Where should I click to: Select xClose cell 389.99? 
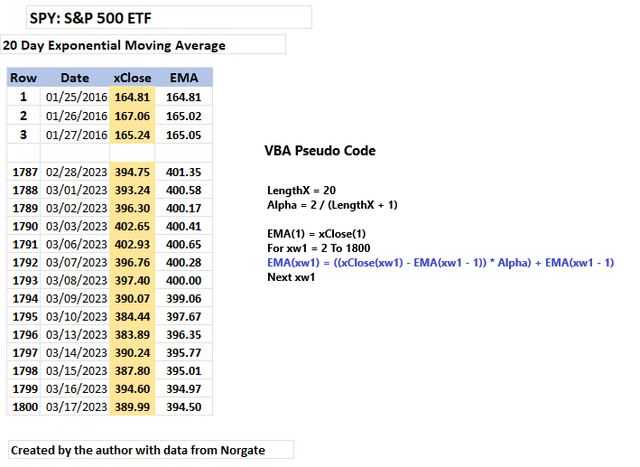pyautogui.click(x=132, y=407)
